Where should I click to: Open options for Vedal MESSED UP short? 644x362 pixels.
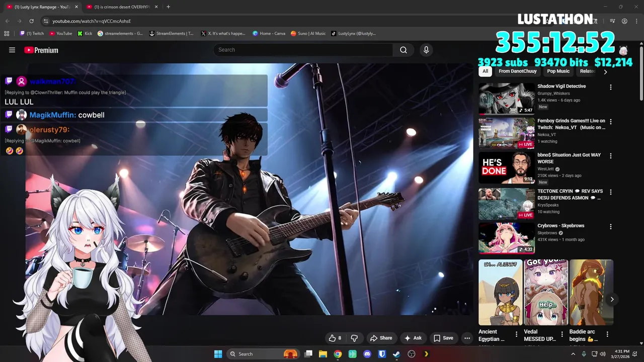click(x=562, y=334)
